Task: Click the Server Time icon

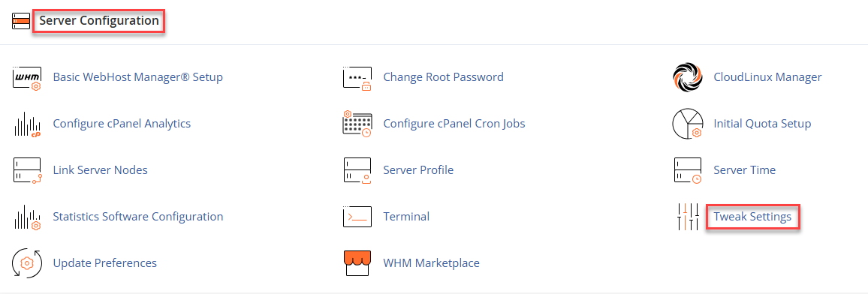Action: pyautogui.click(x=688, y=170)
